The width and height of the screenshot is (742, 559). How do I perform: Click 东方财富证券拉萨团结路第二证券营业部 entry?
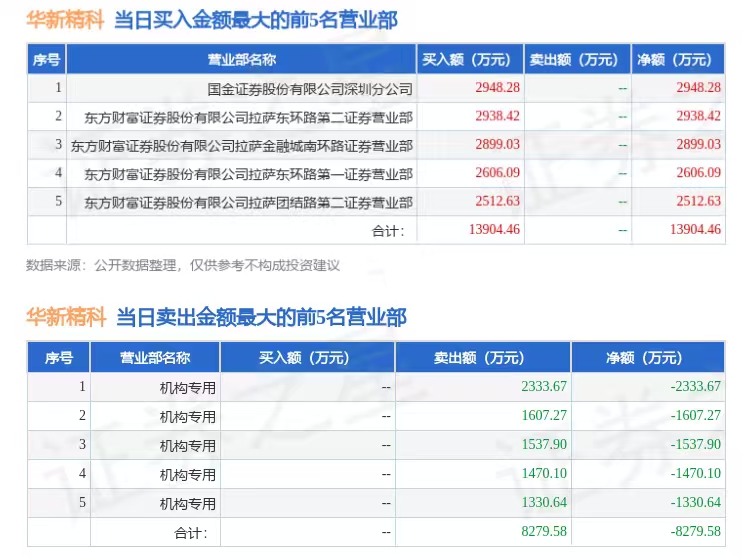(248, 203)
